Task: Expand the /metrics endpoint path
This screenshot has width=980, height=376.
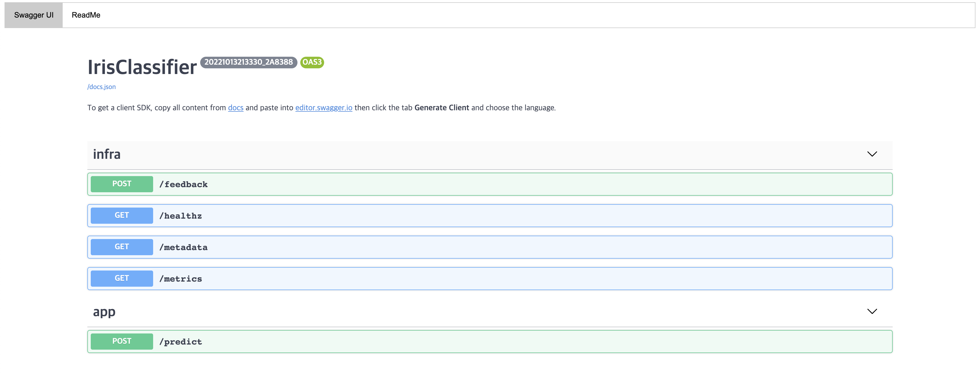Action: pos(181,279)
